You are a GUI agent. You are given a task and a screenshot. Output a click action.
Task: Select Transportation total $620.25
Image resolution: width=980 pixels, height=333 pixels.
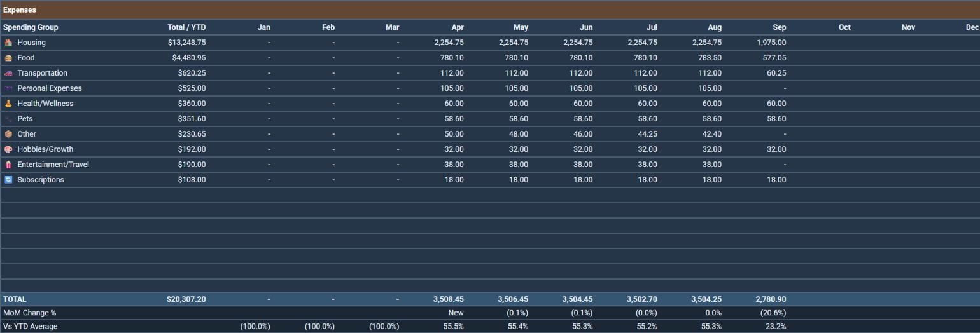[x=192, y=73]
